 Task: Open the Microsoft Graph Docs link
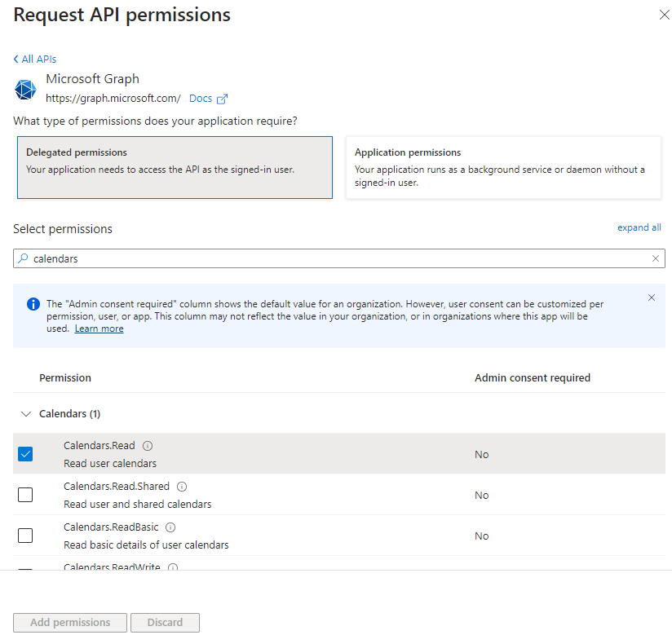pos(201,99)
